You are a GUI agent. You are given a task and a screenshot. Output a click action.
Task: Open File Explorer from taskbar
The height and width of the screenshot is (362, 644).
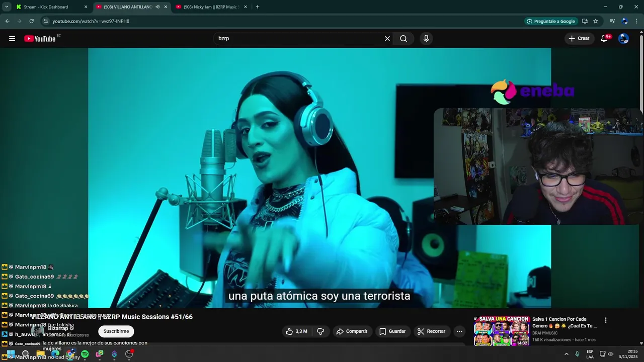[40, 354]
